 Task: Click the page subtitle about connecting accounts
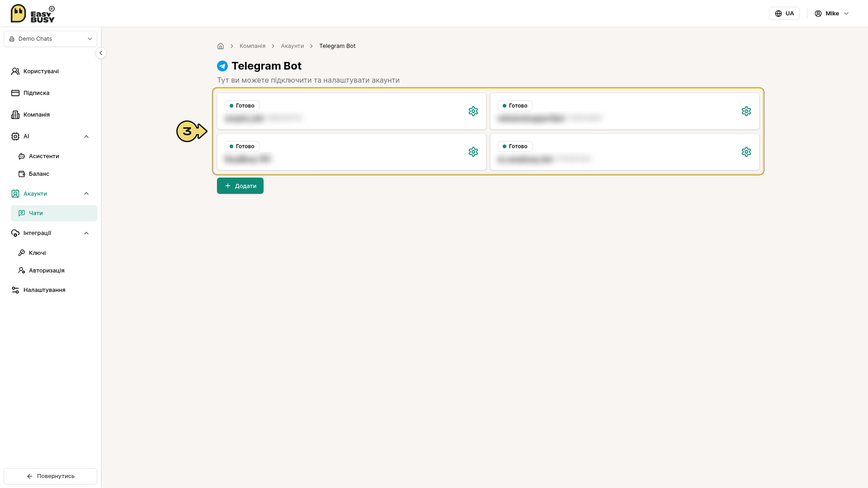click(x=308, y=80)
